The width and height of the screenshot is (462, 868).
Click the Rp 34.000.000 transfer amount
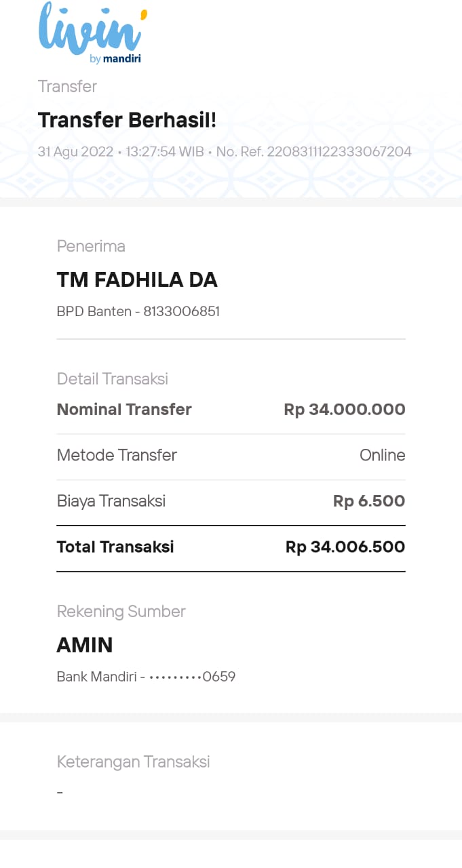(344, 410)
